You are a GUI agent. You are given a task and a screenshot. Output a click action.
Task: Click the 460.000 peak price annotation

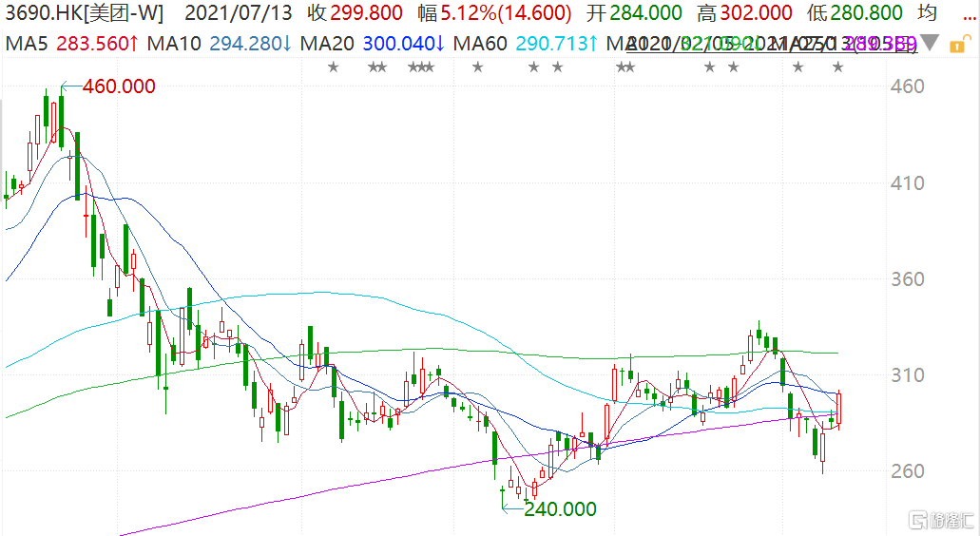[119, 86]
